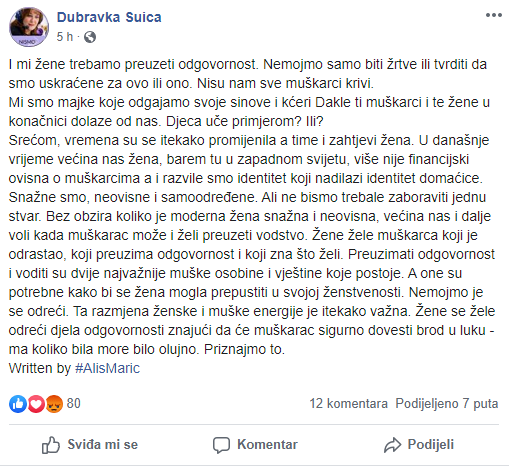Screen dimensions: 509x468
Task: Click the angry face reaction icon
Action: coord(54,404)
